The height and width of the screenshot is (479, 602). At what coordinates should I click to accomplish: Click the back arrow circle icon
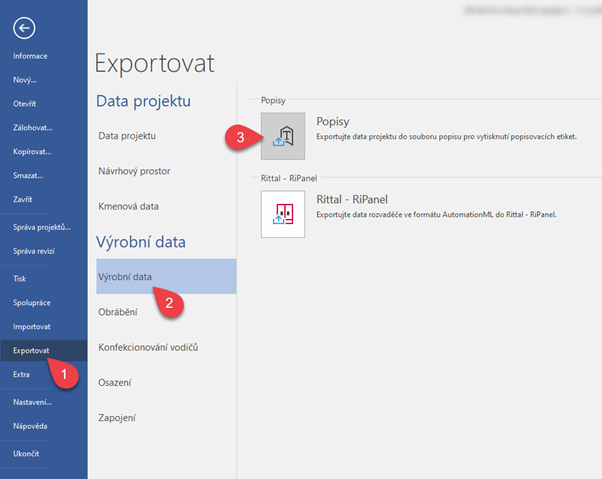(24, 27)
